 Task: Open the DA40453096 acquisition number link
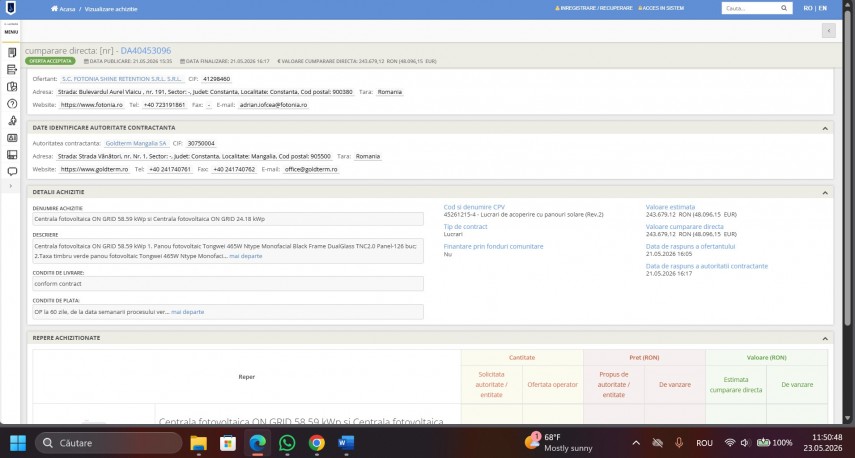coord(146,51)
